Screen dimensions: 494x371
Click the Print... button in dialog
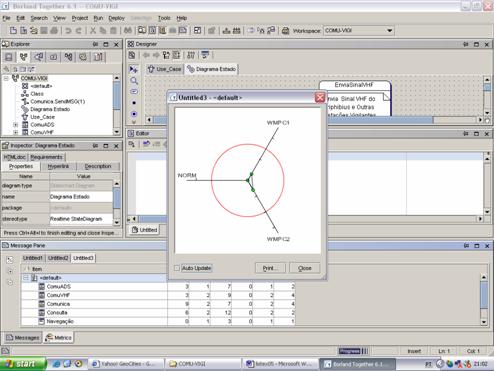click(x=270, y=268)
